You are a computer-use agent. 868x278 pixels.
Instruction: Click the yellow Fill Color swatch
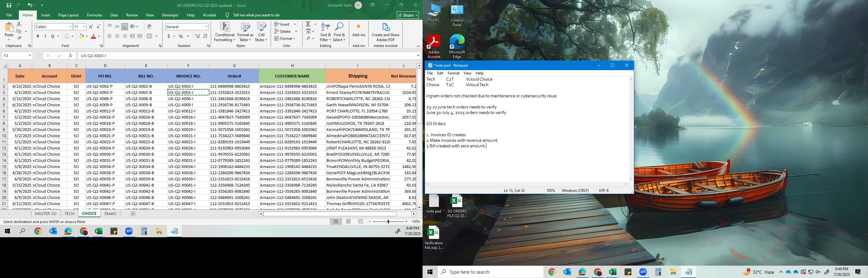(81, 36)
